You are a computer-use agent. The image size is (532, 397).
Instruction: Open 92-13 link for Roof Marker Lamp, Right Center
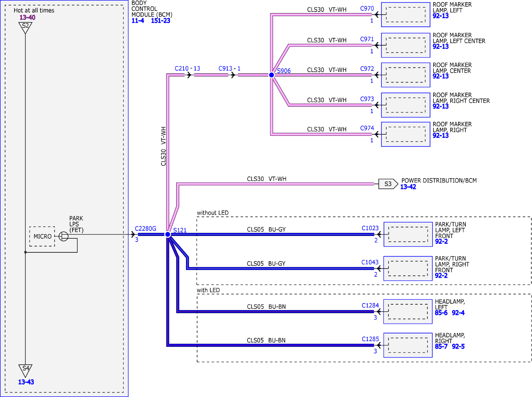(440, 106)
